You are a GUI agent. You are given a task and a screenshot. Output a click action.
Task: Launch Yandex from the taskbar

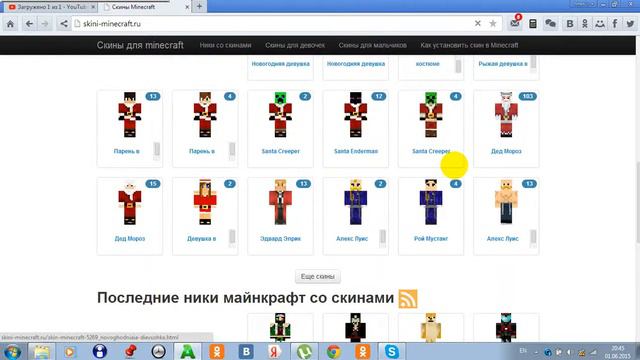[275, 351]
